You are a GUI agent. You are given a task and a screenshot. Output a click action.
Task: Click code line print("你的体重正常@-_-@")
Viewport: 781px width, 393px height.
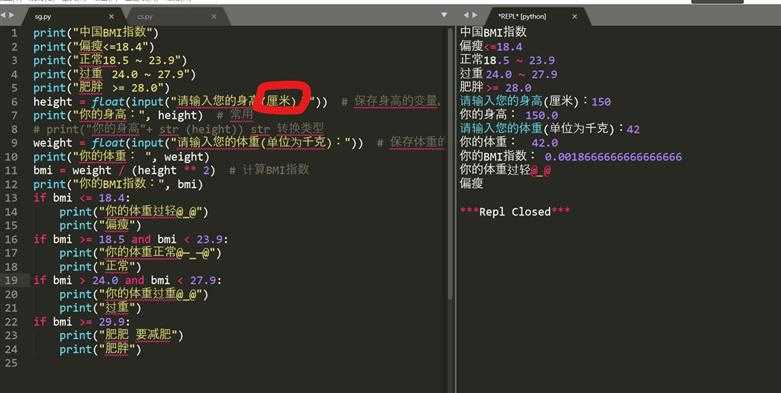140,253
